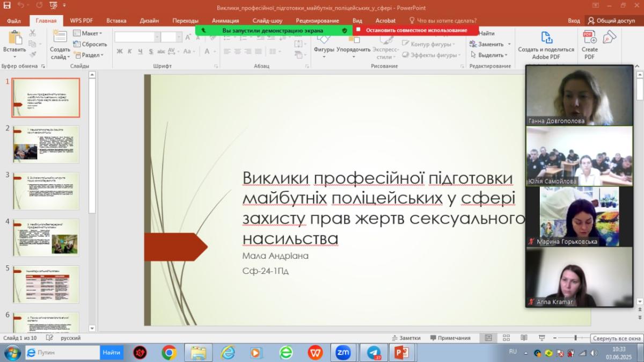Click the Сбросить reset button
This screenshot has width=644, height=362.
(91, 44)
